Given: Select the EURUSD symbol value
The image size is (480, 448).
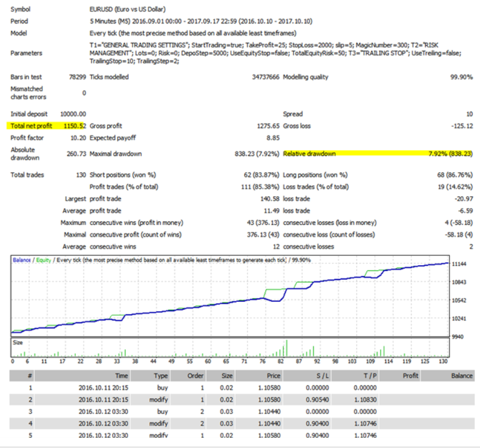Looking at the screenshot, I should [x=101, y=10].
